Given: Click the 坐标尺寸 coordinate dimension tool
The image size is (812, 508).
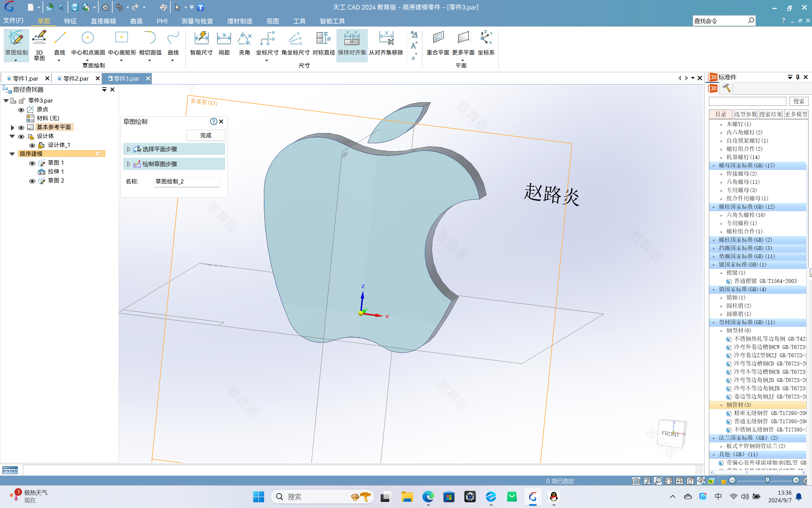Looking at the screenshot, I should (267, 45).
